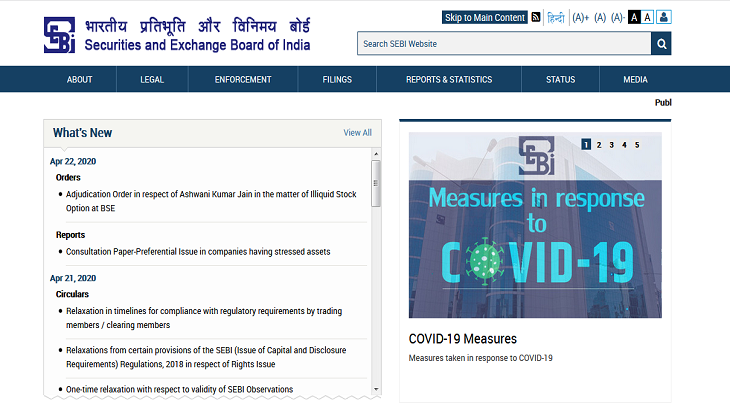Open One-time relaxation SEBI Observations link

click(x=179, y=389)
